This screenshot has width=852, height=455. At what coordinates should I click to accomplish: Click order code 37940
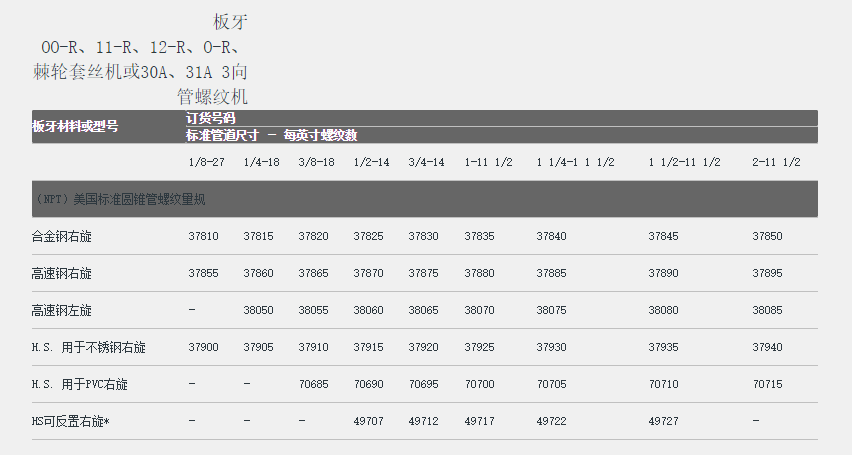pyautogui.click(x=767, y=347)
